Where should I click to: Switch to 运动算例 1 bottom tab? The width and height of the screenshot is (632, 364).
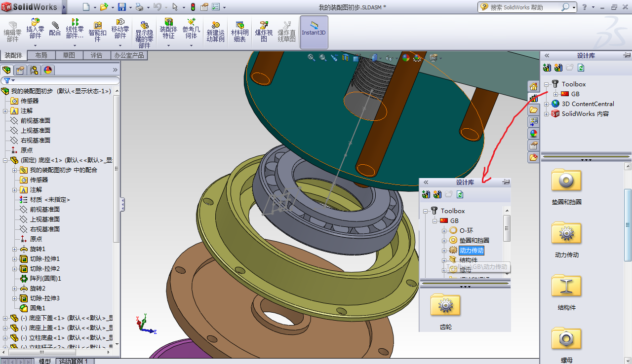pyautogui.click(x=74, y=361)
